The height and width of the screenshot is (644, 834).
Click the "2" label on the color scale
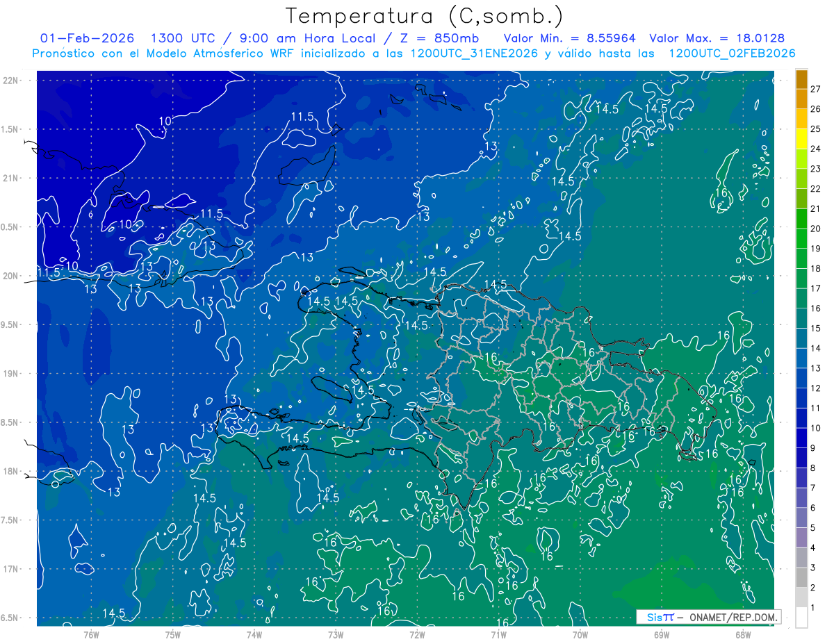(x=813, y=588)
